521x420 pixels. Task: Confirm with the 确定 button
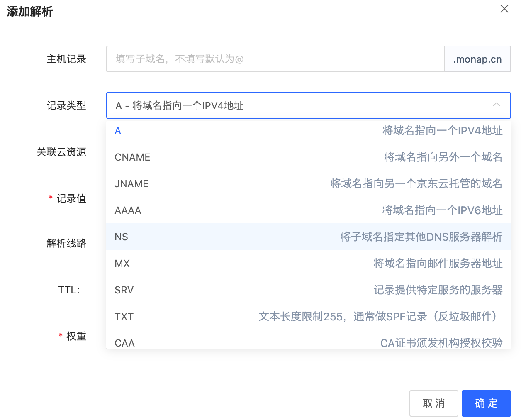pos(486,403)
